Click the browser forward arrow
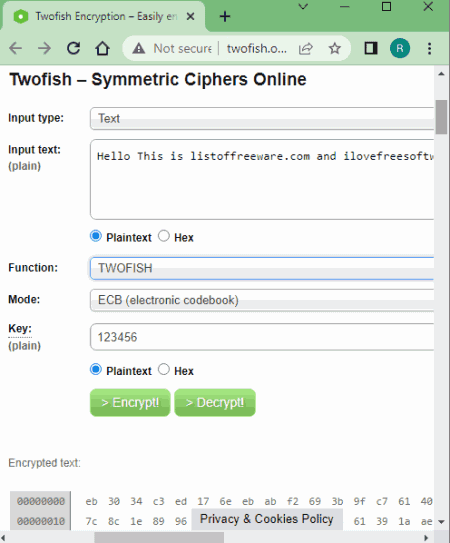 [x=44, y=48]
